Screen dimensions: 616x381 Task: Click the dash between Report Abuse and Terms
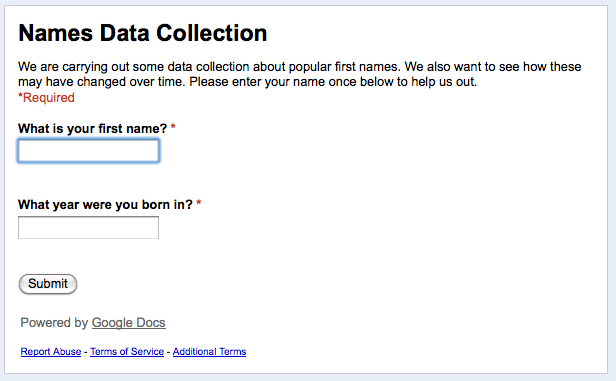86,352
